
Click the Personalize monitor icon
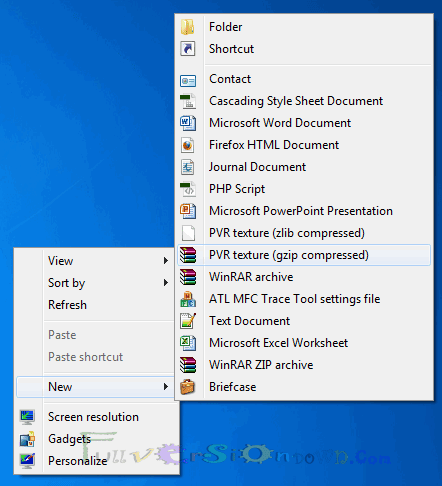(x=27, y=461)
